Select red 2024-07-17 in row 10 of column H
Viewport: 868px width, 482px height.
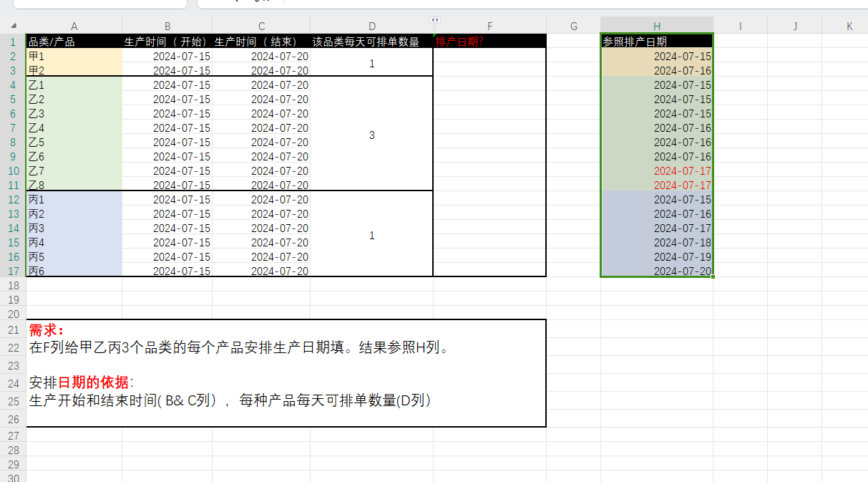(x=657, y=170)
